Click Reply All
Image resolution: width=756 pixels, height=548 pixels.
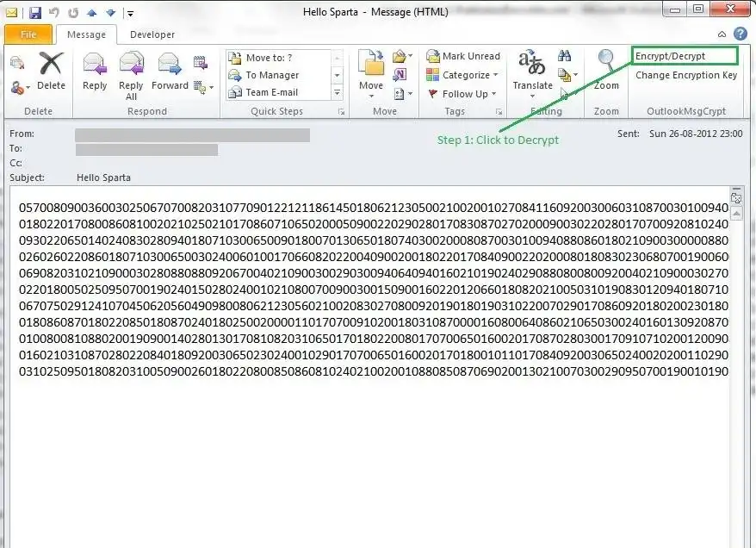131,76
